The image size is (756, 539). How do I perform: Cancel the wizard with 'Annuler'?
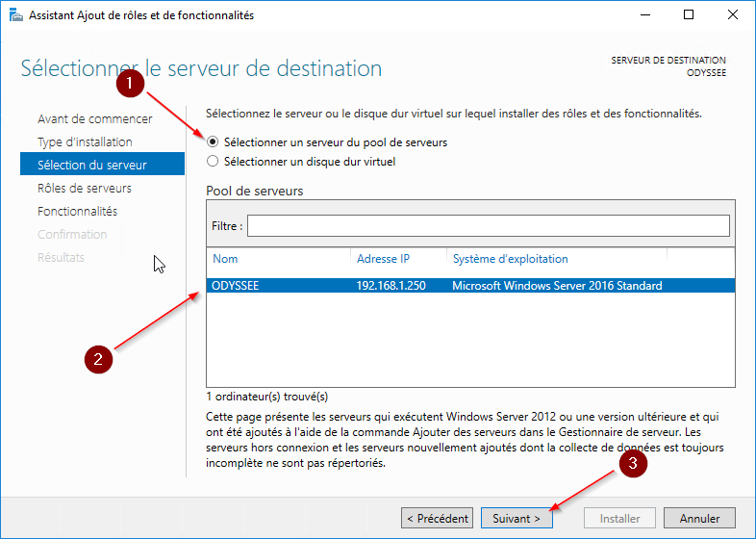pyautogui.click(x=699, y=518)
